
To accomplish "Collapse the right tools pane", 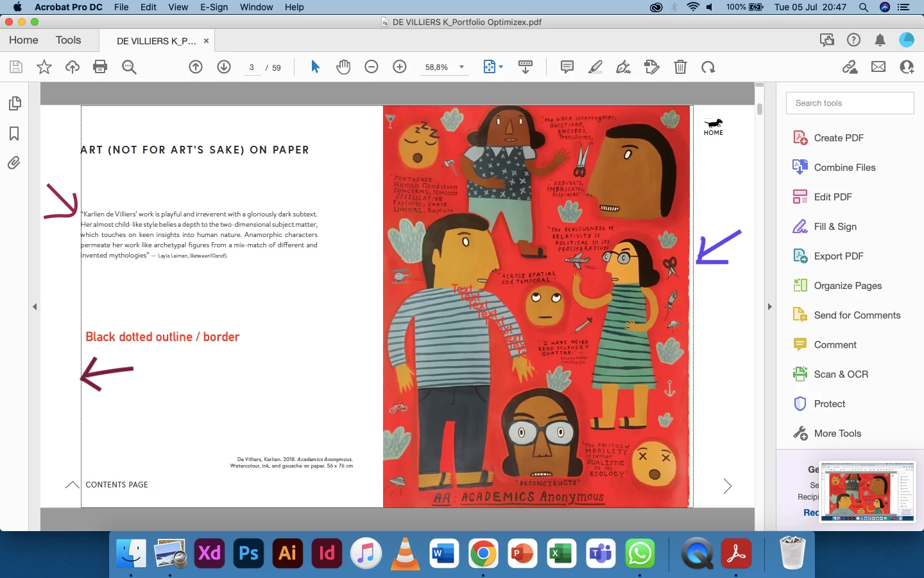I will [x=769, y=307].
